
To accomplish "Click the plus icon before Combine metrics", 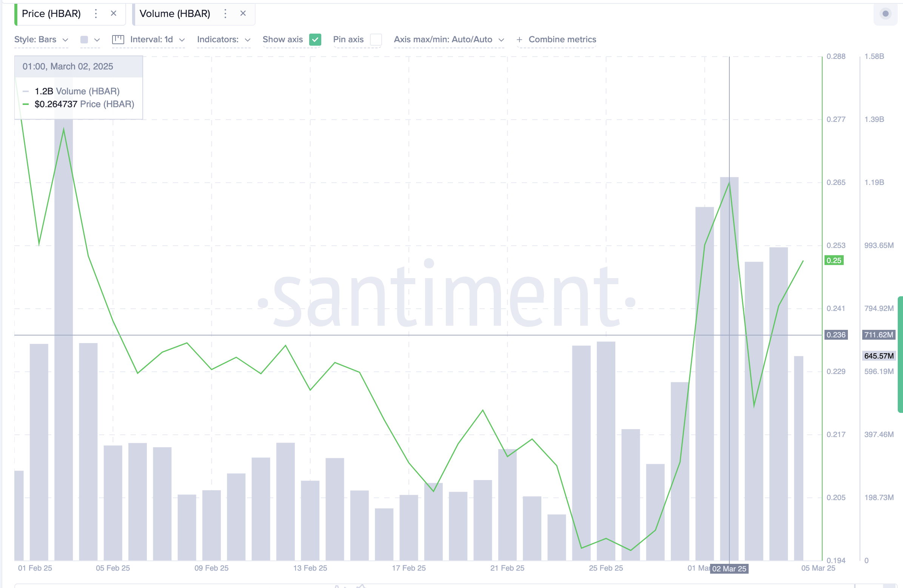I will (x=519, y=40).
